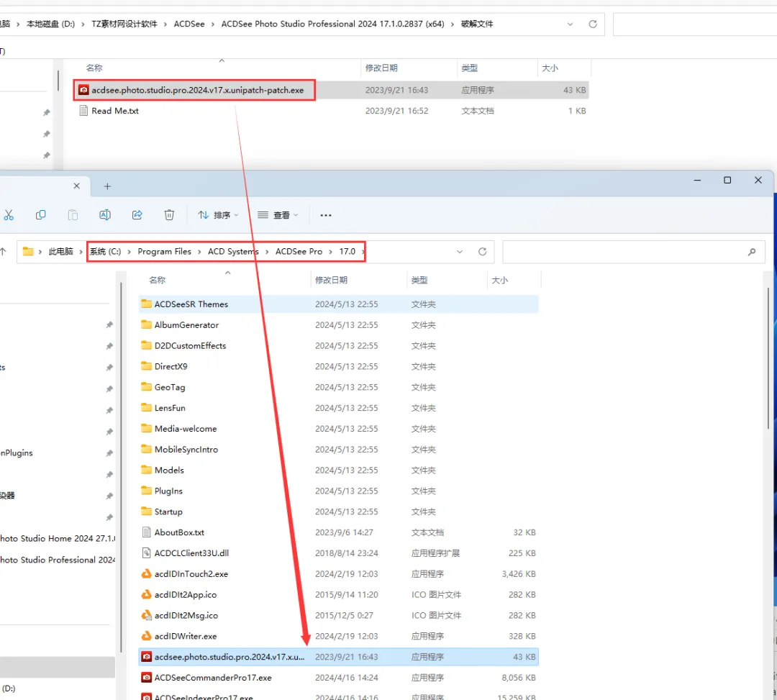
Task: Click the Copy icon in toolbar
Action: point(40,215)
